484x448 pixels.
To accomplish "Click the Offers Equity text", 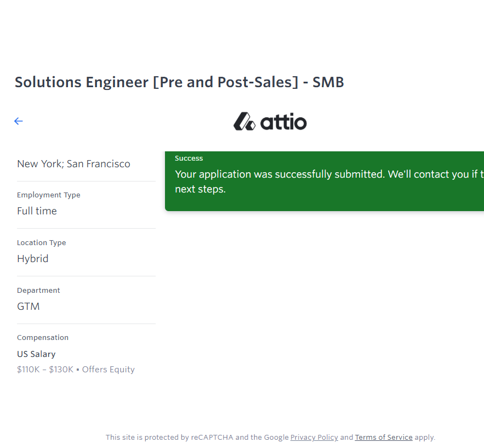I will click(x=108, y=370).
